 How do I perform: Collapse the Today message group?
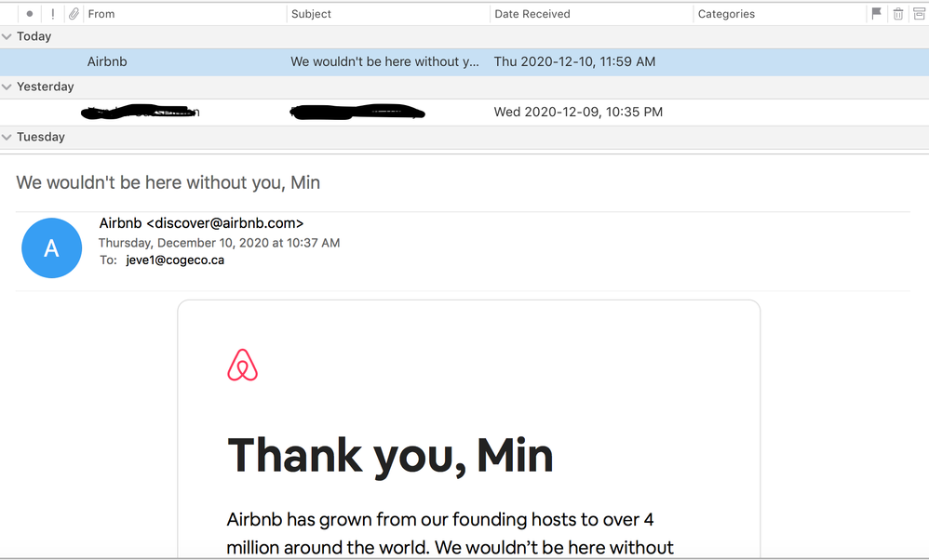pyautogui.click(x=7, y=36)
